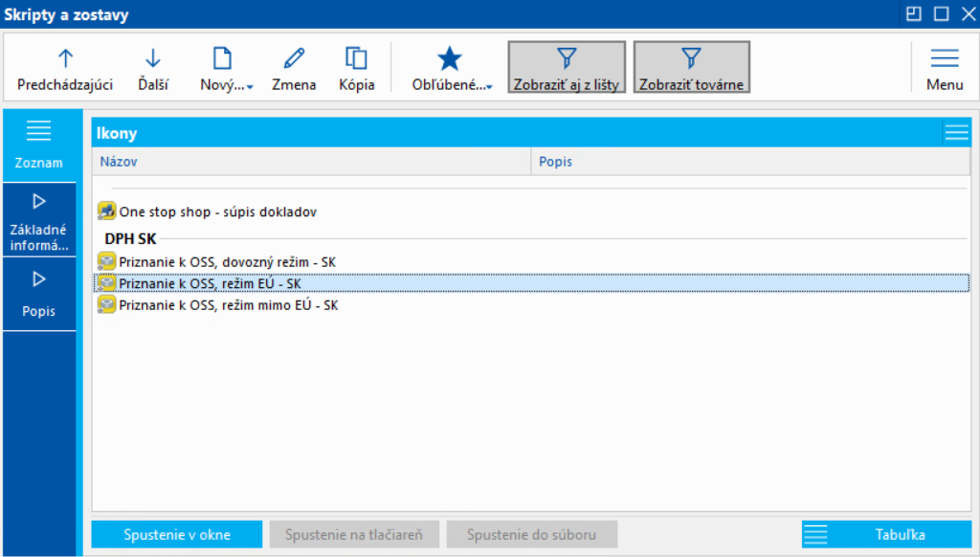Select Priznanie k OSS, režim EÚ - SK
Image resolution: width=980 pixels, height=557 pixels.
[531, 283]
